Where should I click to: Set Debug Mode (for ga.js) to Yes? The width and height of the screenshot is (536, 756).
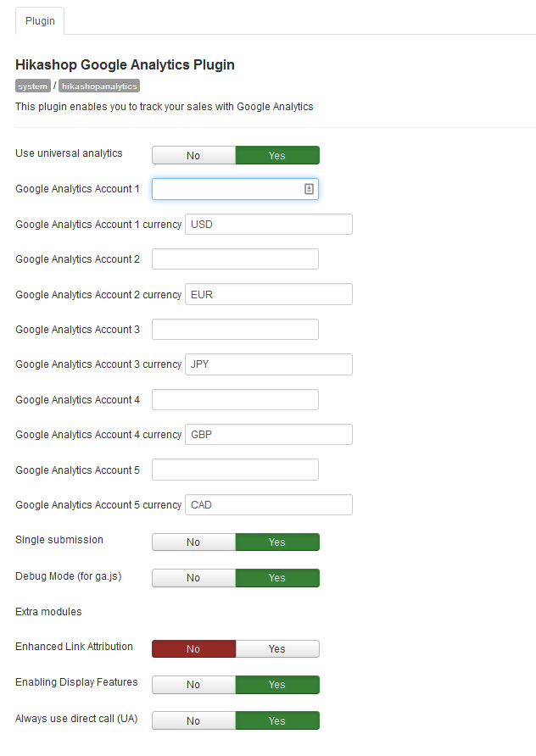tap(276, 578)
